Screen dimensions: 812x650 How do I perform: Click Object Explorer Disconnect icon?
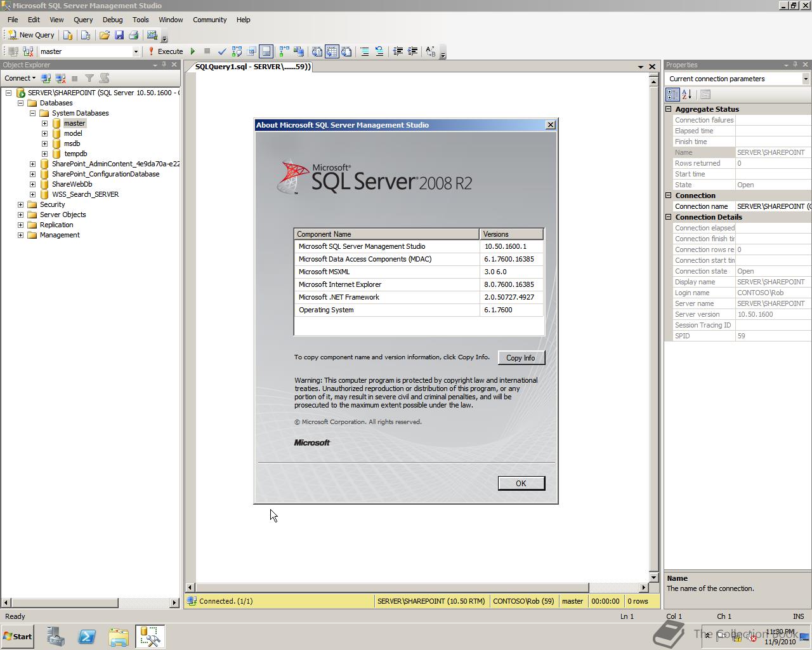[x=60, y=78]
